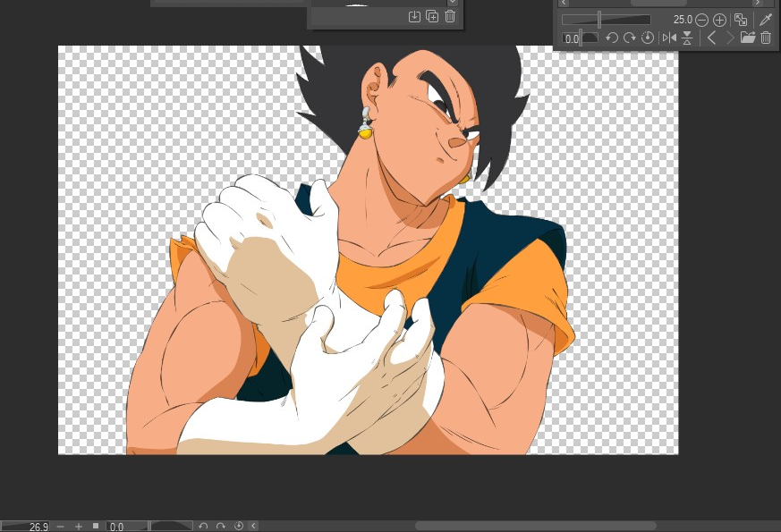Screen dimensions: 781x532
Task: Show the previous image in Sub View
Action: pos(711,38)
